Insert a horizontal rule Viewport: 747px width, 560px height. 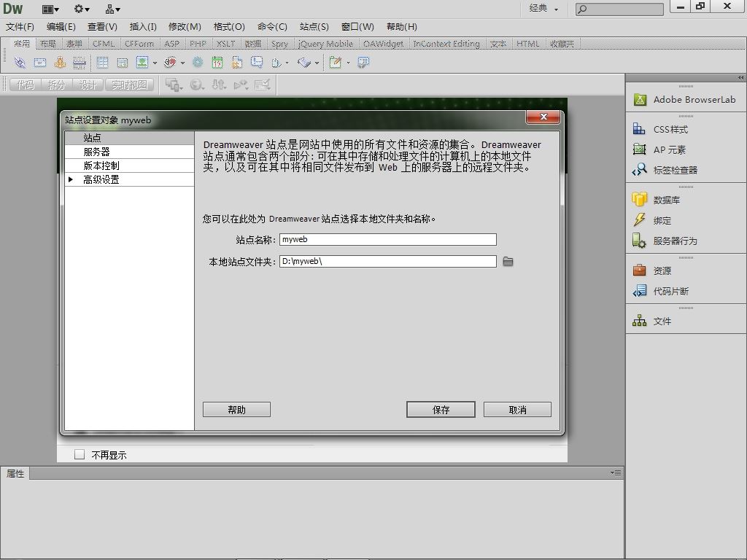tap(79, 63)
